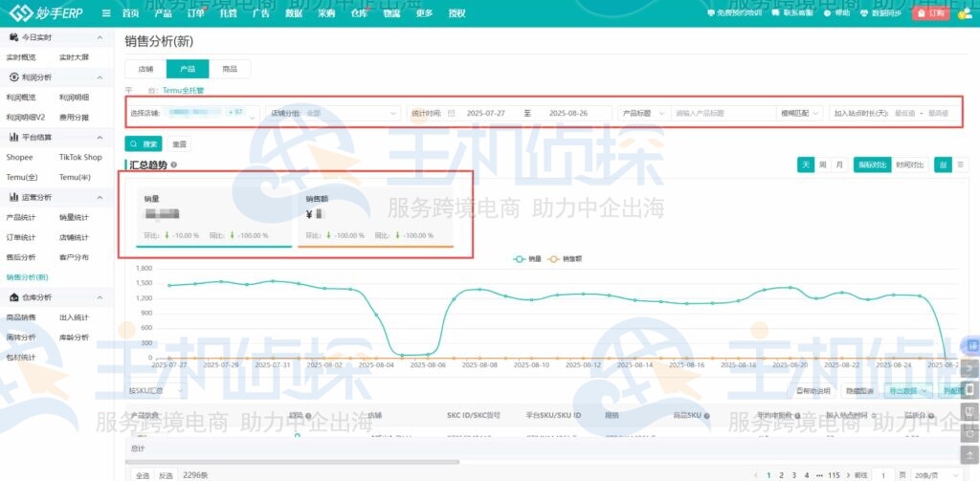Open 订单 top menu

coord(195,13)
